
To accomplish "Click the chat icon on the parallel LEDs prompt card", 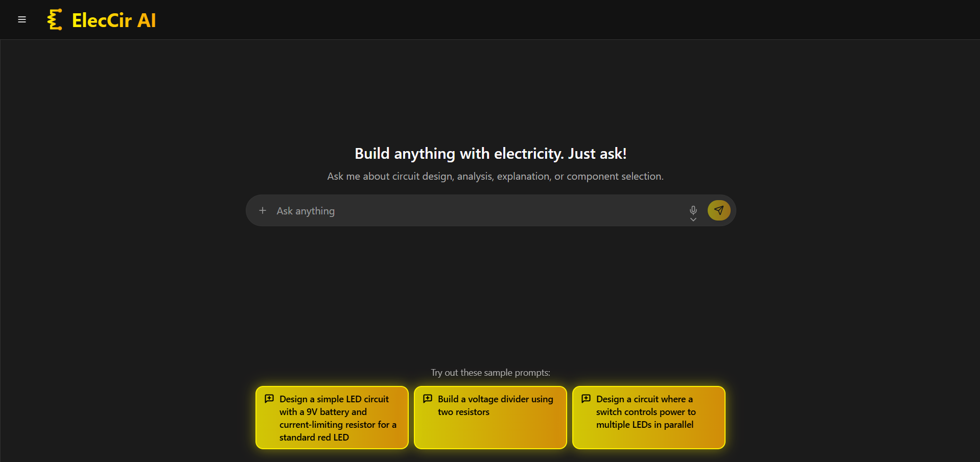I will [586, 399].
